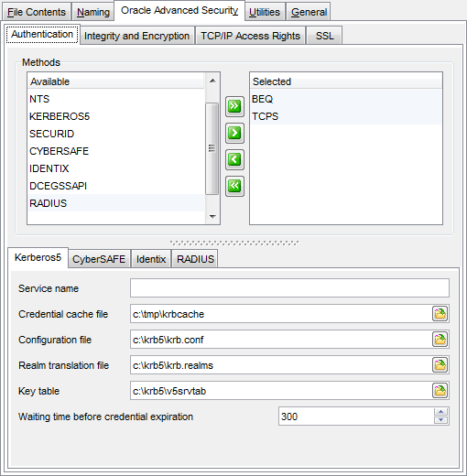Select RADIUS in Available methods list
The width and height of the screenshot is (467, 476).
116,203
